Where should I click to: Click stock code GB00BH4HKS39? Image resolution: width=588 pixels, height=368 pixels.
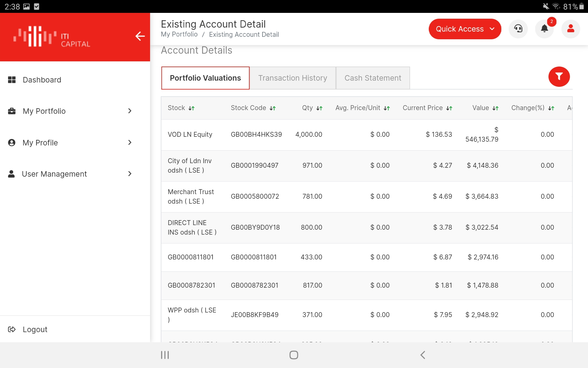[256, 134]
